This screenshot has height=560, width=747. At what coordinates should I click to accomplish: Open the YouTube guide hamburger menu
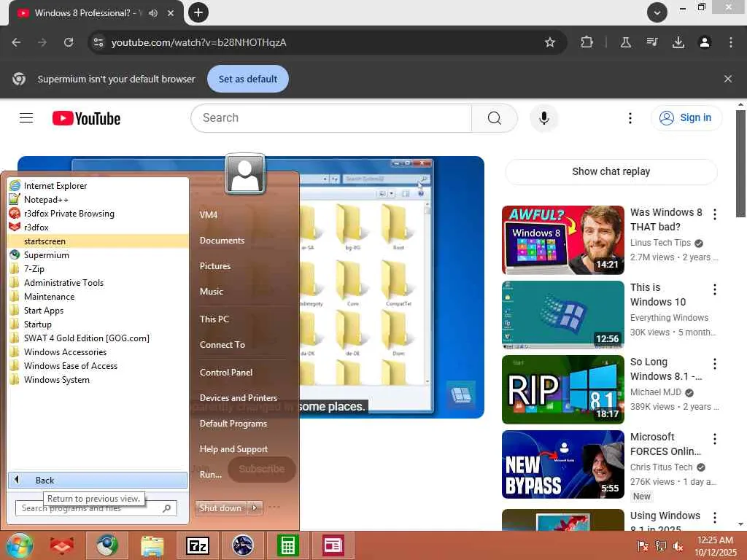tap(26, 118)
